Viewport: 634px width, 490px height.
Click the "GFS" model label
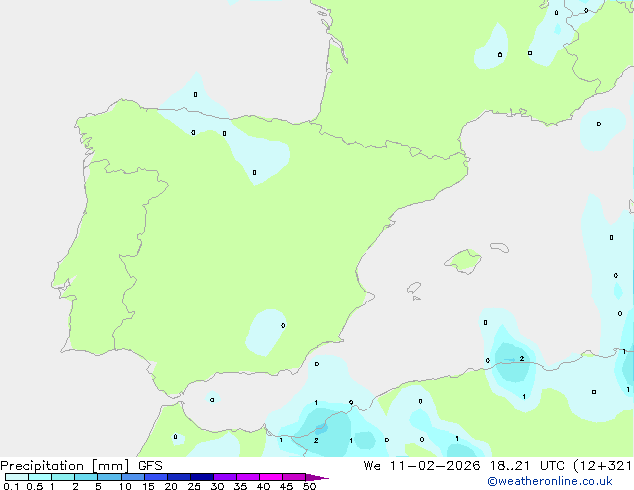pyautogui.click(x=150, y=466)
